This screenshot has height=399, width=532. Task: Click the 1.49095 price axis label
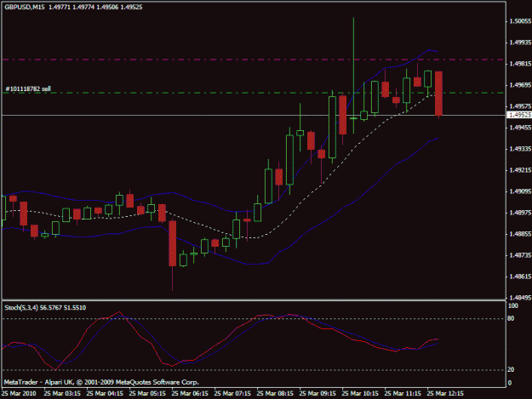(x=520, y=191)
